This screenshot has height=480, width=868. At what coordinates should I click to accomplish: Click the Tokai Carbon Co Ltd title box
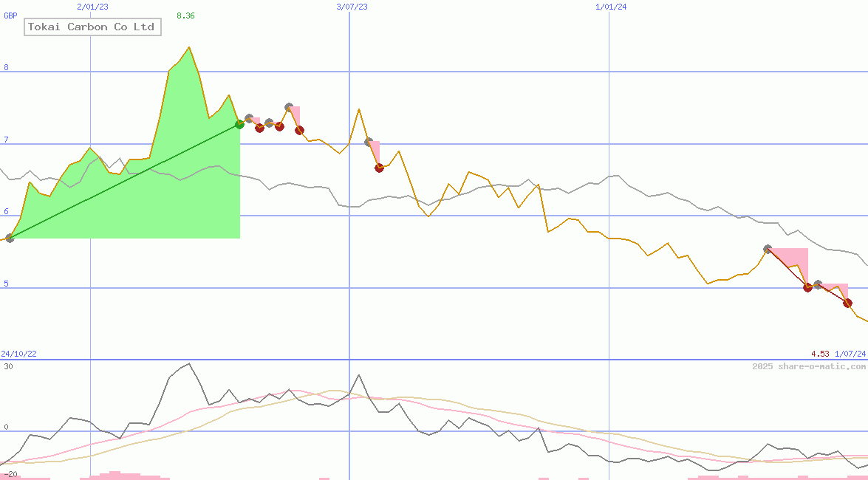pos(92,27)
